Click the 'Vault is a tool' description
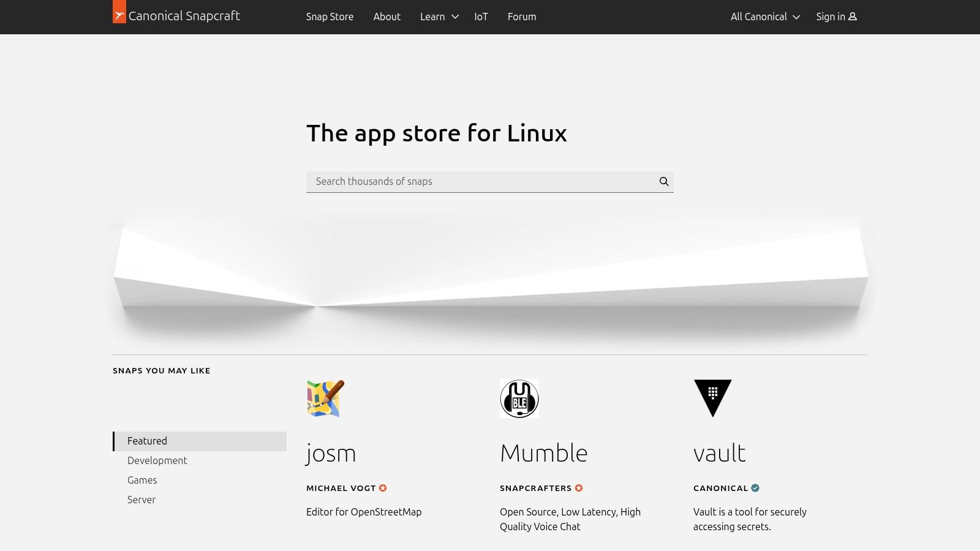Viewport: 980px width, 551px height. pos(750,519)
